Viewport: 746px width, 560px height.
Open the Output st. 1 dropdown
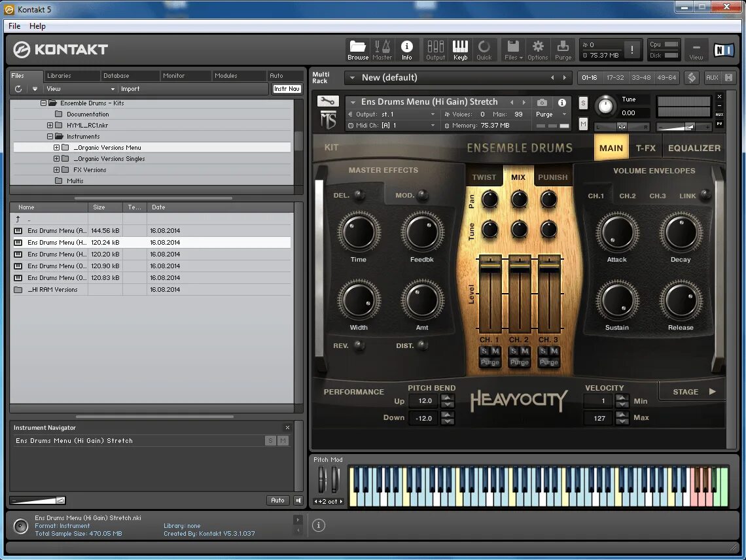click(x=391, y=114)
